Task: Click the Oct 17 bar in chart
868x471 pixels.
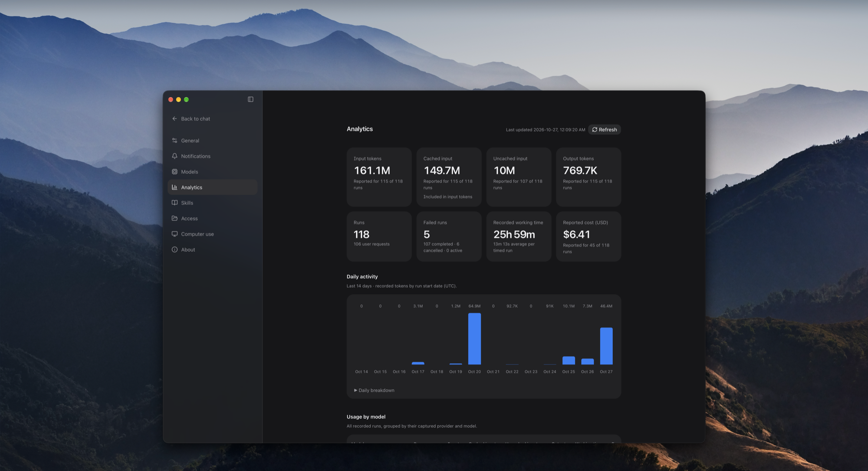Action: click(x=418, y=363)
